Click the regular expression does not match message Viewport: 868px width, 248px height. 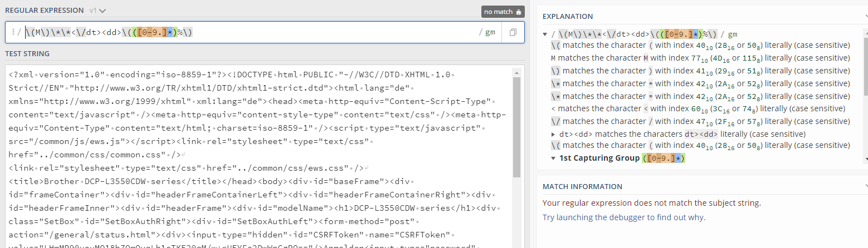(x=652, y=203)
